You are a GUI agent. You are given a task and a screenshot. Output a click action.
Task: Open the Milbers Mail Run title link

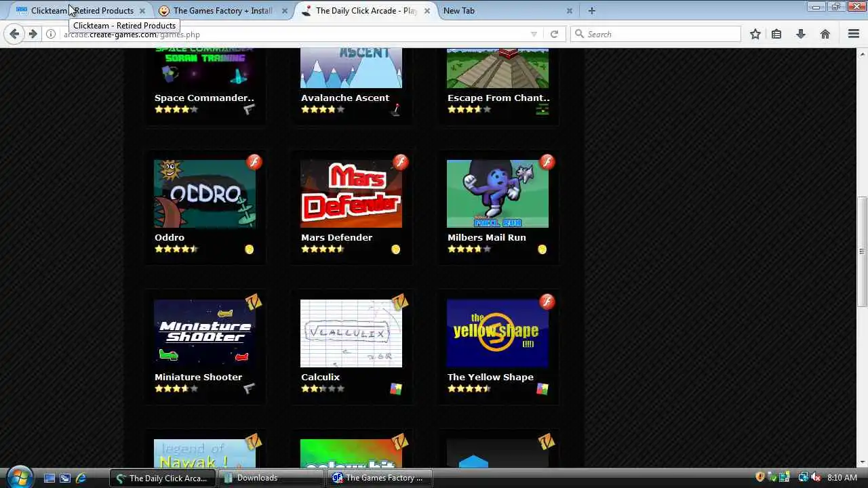(x=487, y=237)
